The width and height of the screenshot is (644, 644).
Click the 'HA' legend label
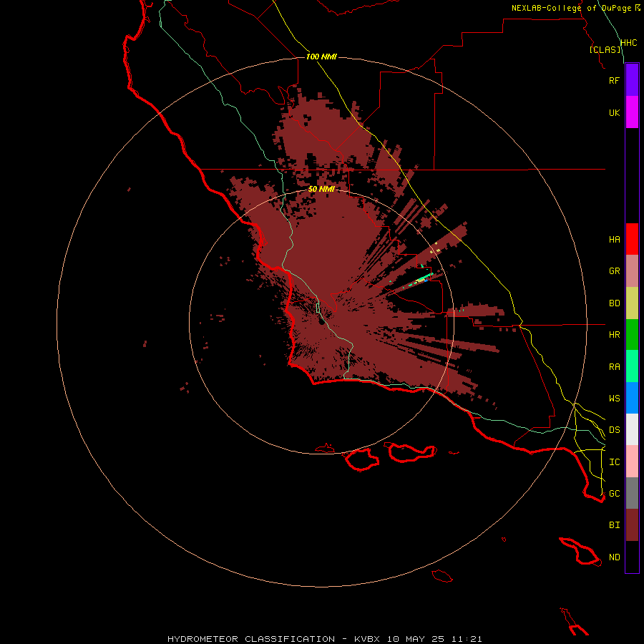(x=614, y=240)
